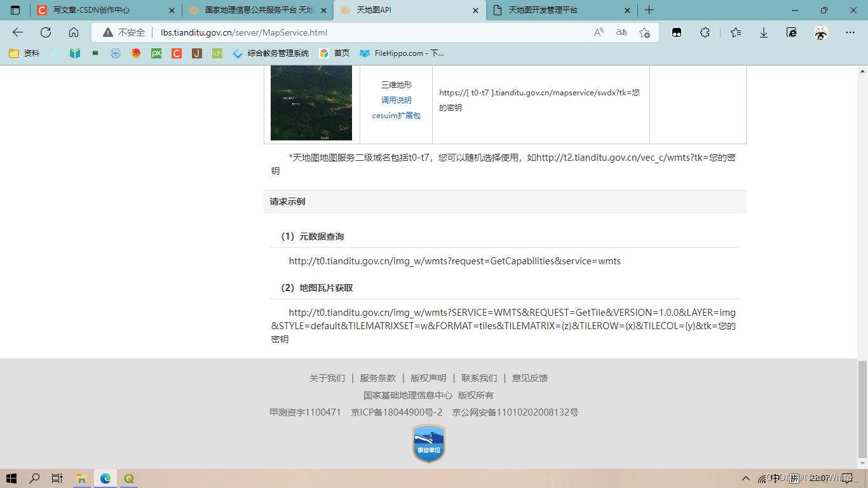Click the page vertical scrollbar thumb
The image size is (868, 488).
tap(862, 409)
